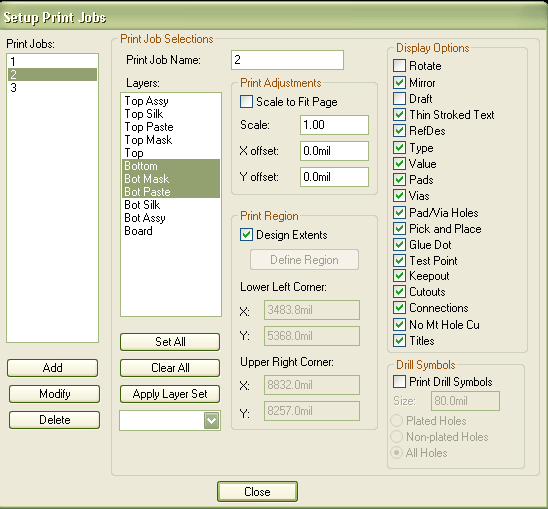This screenshot has height=509, width=548.
Task: Click the Define Region button
Action: click(304, 260)
